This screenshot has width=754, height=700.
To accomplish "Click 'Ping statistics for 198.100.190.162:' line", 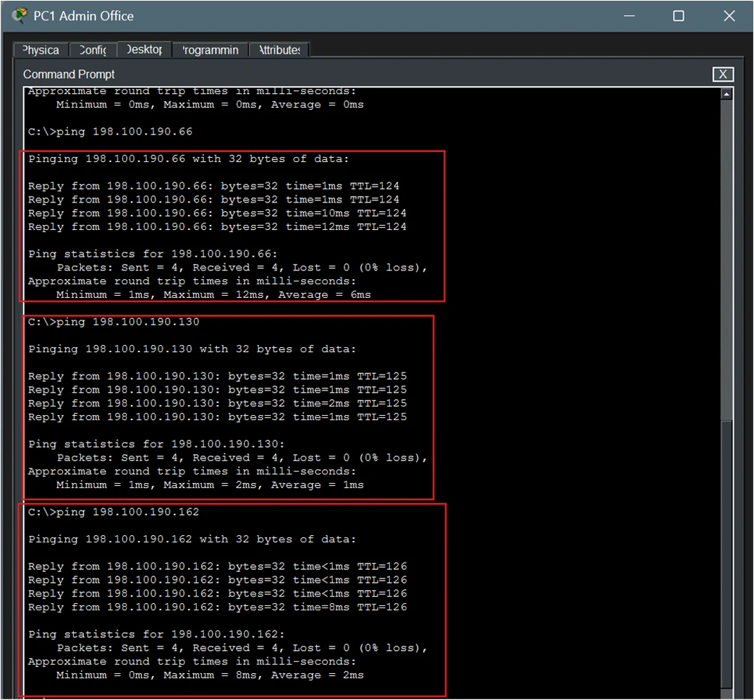I will (x=156, y=634).
